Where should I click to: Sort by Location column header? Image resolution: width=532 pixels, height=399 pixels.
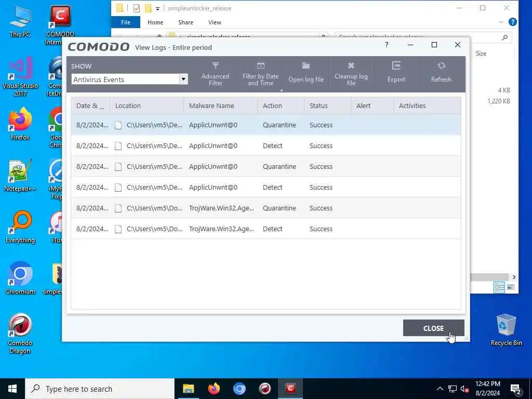coord(147,105)
